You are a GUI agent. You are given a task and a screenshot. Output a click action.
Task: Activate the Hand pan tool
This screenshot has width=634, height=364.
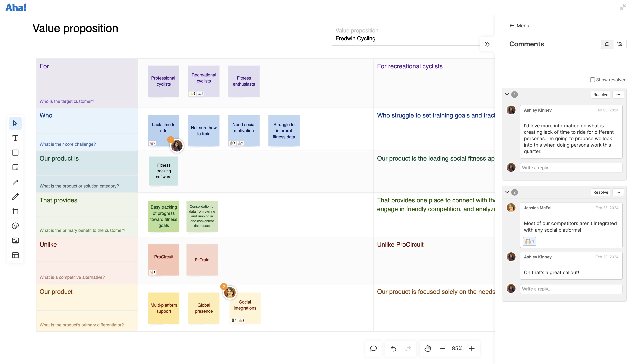coord(428,348)
